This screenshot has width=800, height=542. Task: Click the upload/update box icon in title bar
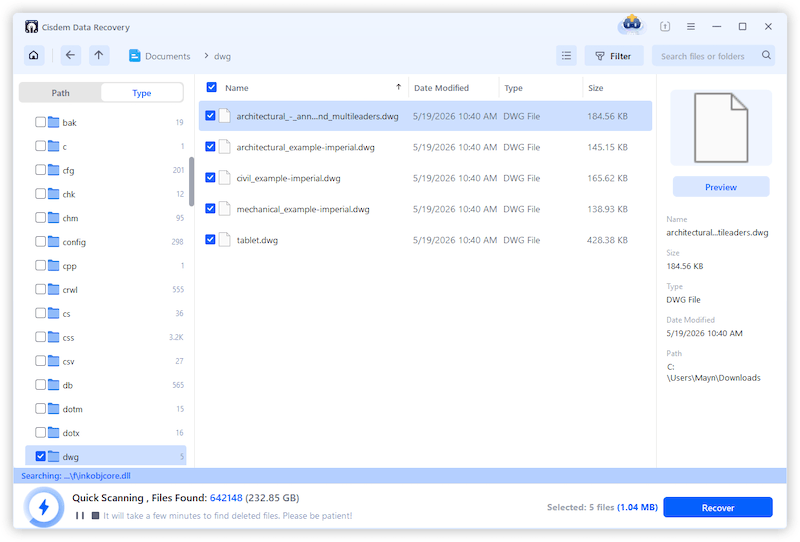pos(665,27)
